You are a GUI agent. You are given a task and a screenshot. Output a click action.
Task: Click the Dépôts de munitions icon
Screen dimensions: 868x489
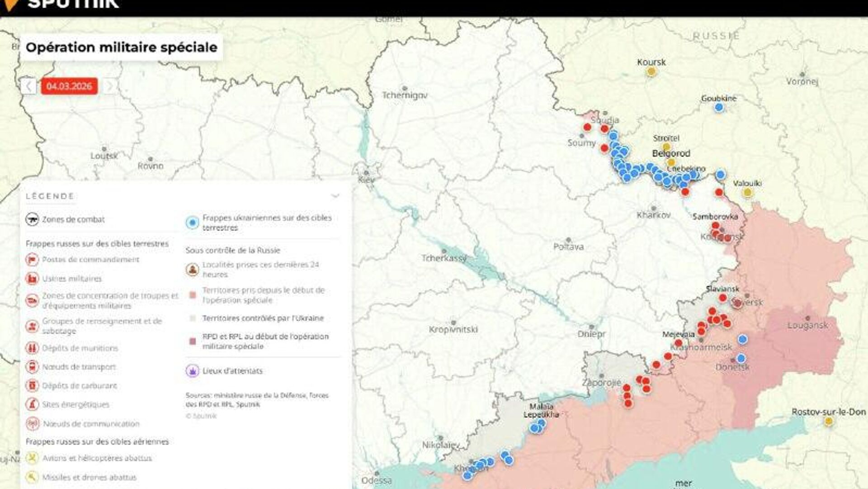click(32, 348)
